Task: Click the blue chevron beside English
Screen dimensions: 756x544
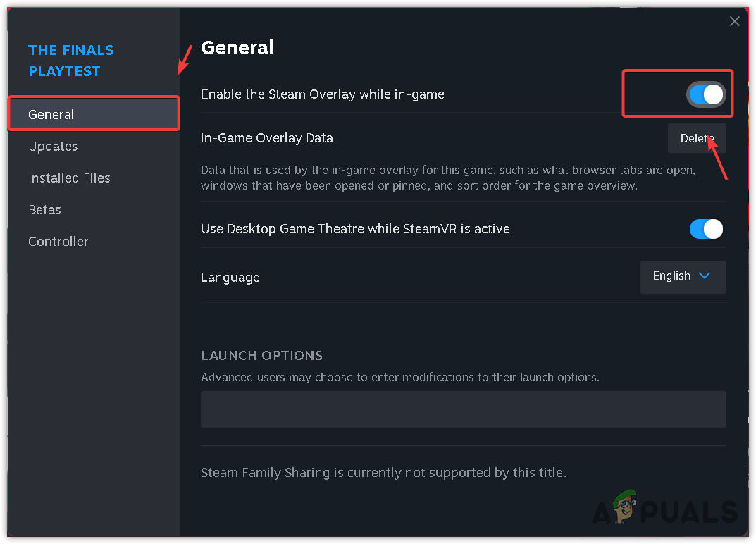Action: (x=705, y=276)
